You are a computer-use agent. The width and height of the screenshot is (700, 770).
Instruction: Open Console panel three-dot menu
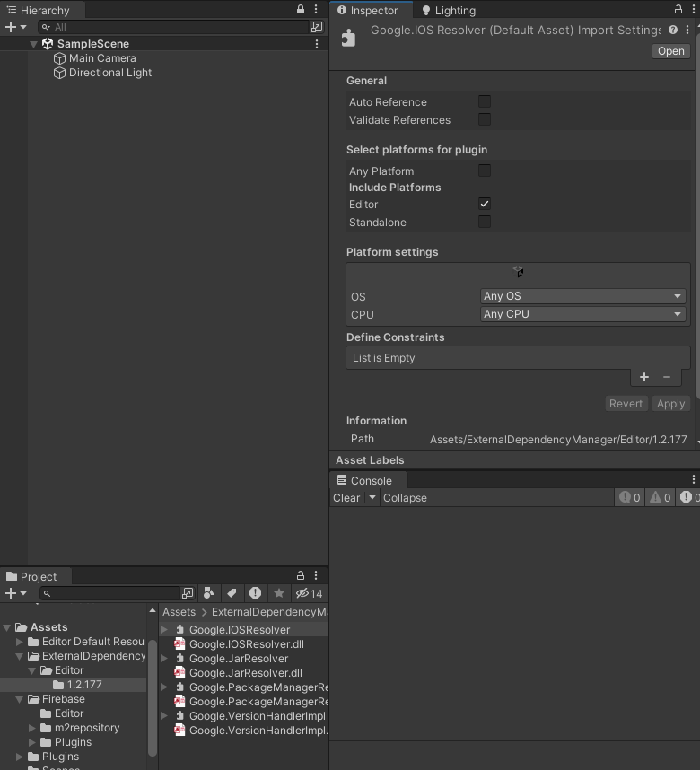693,479
